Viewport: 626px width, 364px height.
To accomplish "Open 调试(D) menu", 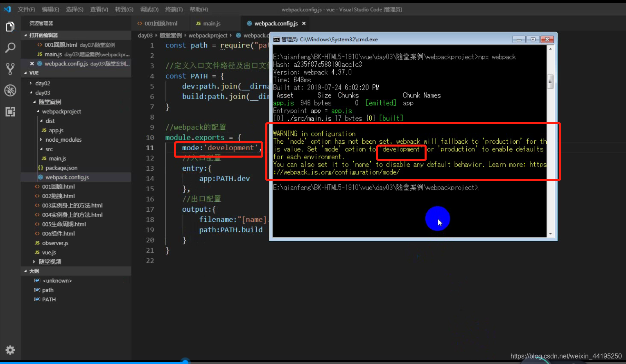I will pyautogui.click(x=149, y=9).
